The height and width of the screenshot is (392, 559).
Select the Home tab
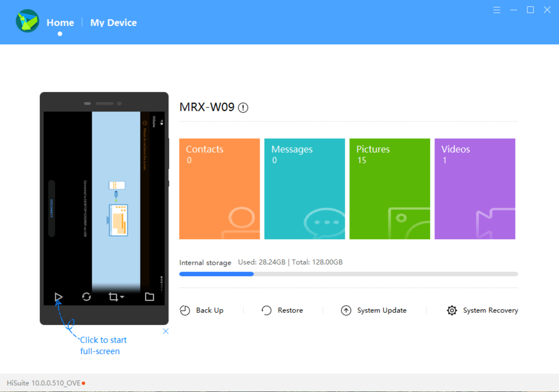[60, 23]
